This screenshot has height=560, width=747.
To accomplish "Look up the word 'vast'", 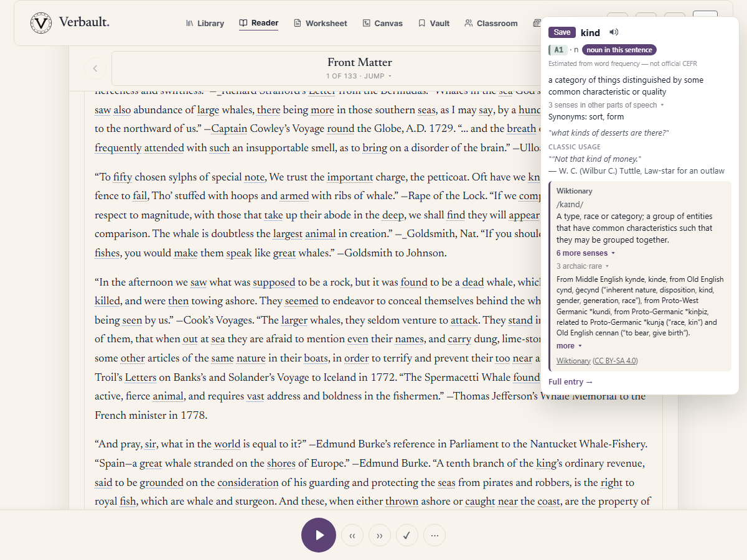I will click(256, 396).
